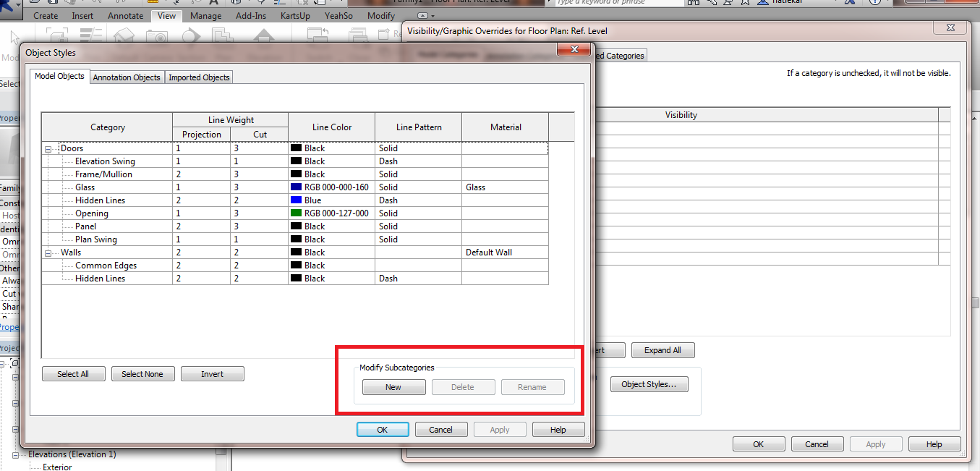Click the New subcategory button

[393, 386]
